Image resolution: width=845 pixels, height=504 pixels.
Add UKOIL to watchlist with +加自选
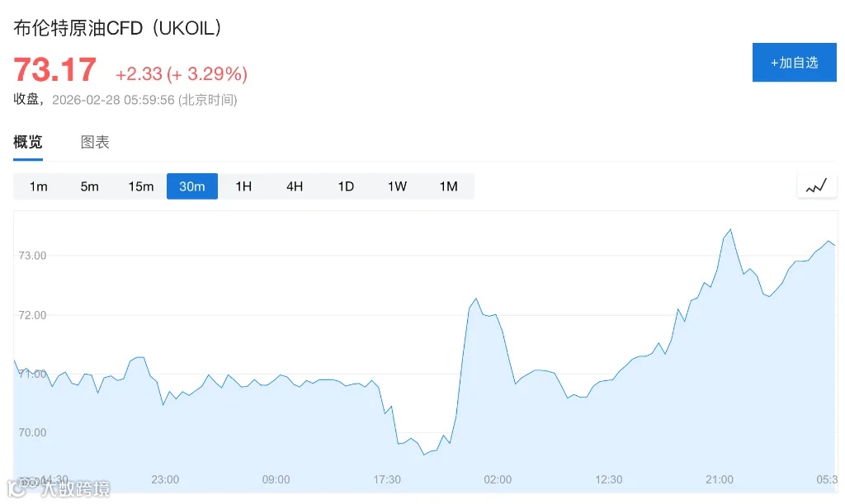click(794, 62)
